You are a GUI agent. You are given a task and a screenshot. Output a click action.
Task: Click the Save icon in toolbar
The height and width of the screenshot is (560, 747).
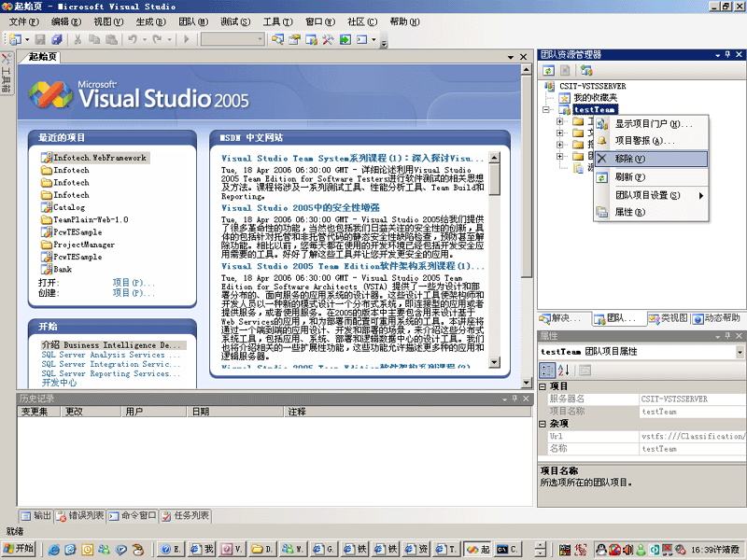pyautogui.click(x=40, y=39)
